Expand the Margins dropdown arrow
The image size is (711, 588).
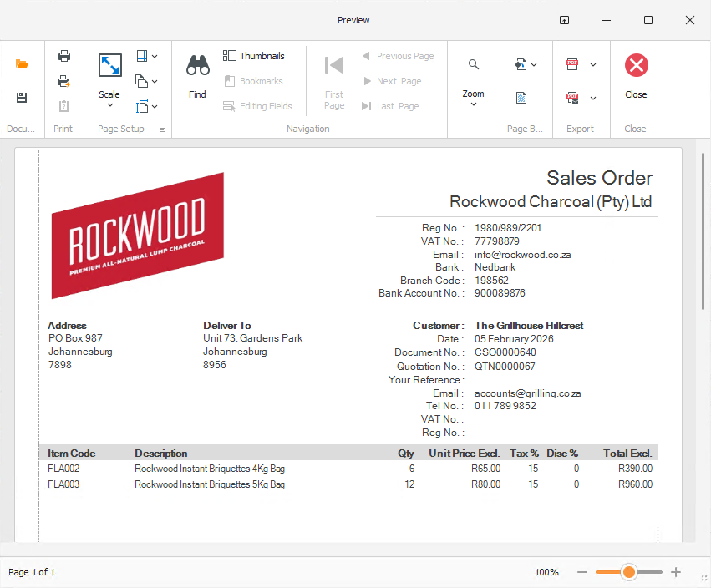155,57
